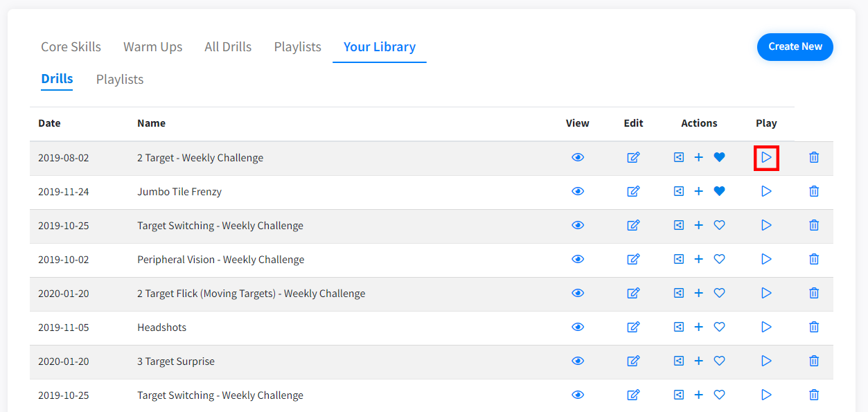Edit the Jumbo Tile Frenzy drill
868x412 pixels.
pos(633,192)
